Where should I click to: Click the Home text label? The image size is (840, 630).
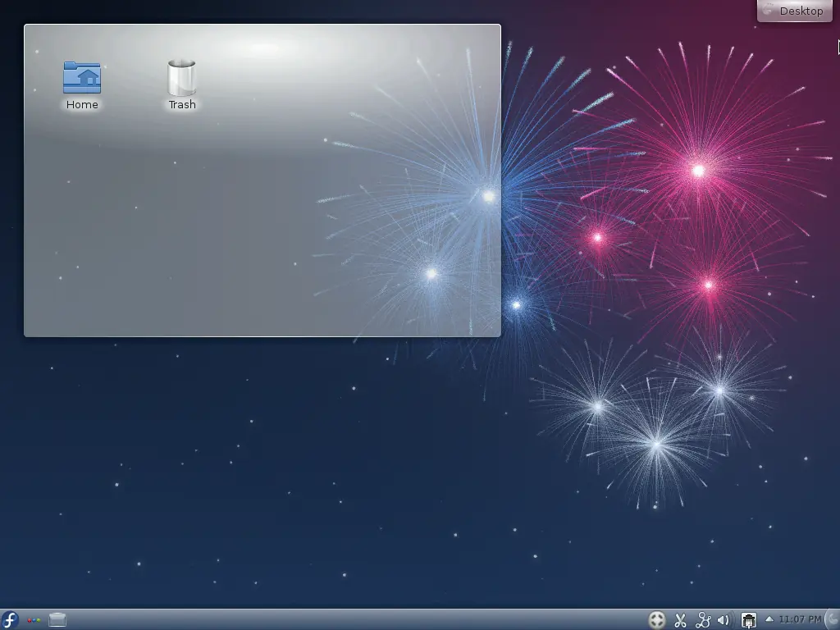(82, 104)
